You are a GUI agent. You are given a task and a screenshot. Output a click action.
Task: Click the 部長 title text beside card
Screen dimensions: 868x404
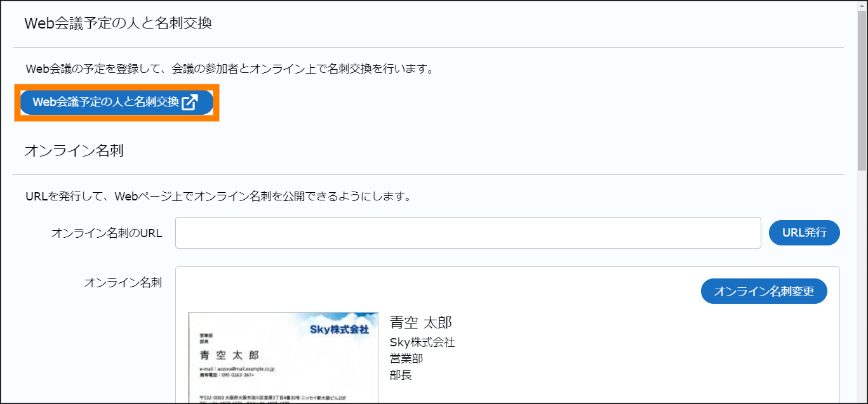tap(401, 375)
